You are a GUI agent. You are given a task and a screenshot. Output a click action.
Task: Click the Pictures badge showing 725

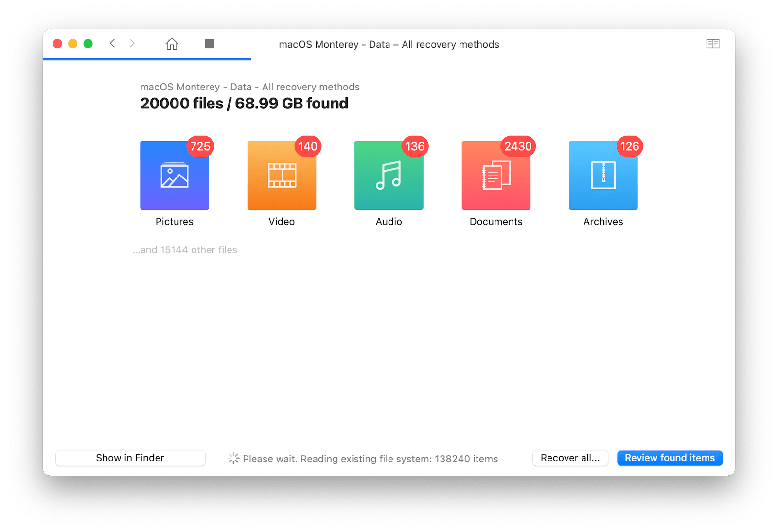click(x=200, y=146)
